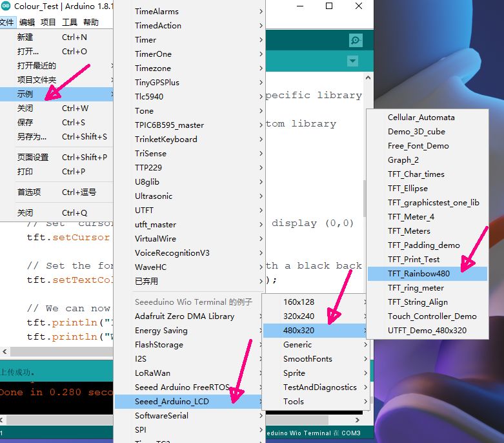Image resolution: width=504 pixels, height=443 pixels.
Task: Click 关闭 Ctrl+Q quit entry
Action: point(57,212)
